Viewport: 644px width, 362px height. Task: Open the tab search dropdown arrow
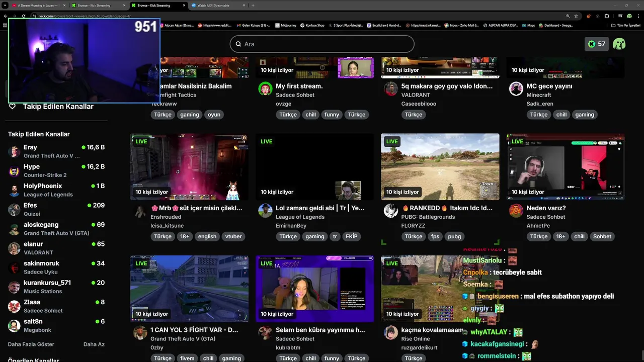tap(5, 5)
